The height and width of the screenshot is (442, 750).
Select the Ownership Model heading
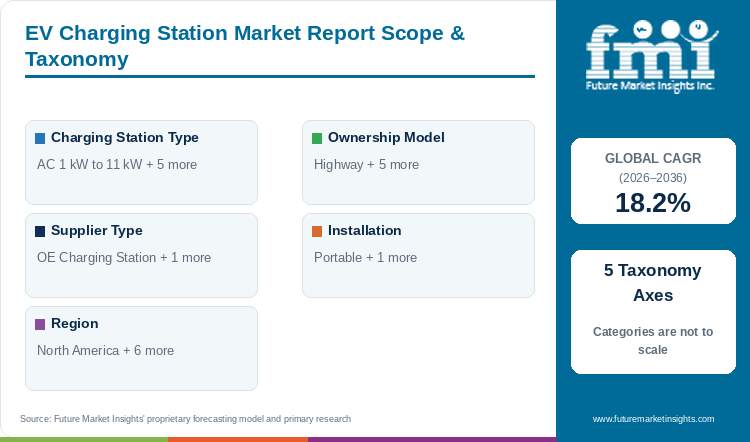click(386, 138)
